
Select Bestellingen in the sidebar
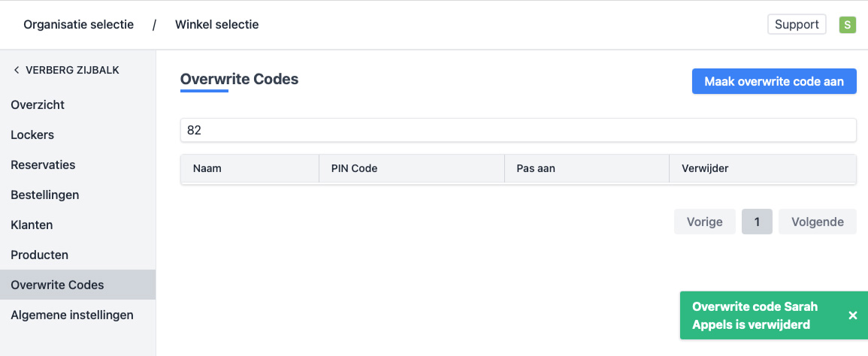click(x=45, y=195)
